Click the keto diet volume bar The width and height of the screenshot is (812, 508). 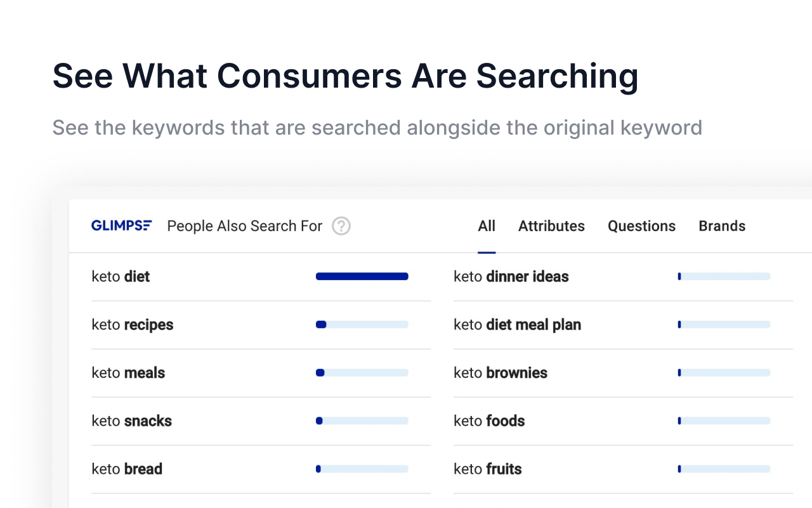[x=362, y=276]
